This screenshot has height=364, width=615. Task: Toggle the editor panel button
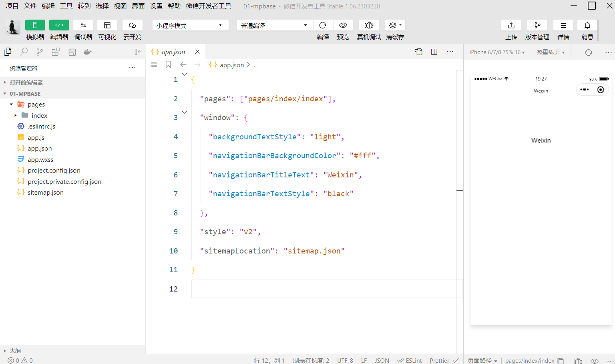(59, 25)
